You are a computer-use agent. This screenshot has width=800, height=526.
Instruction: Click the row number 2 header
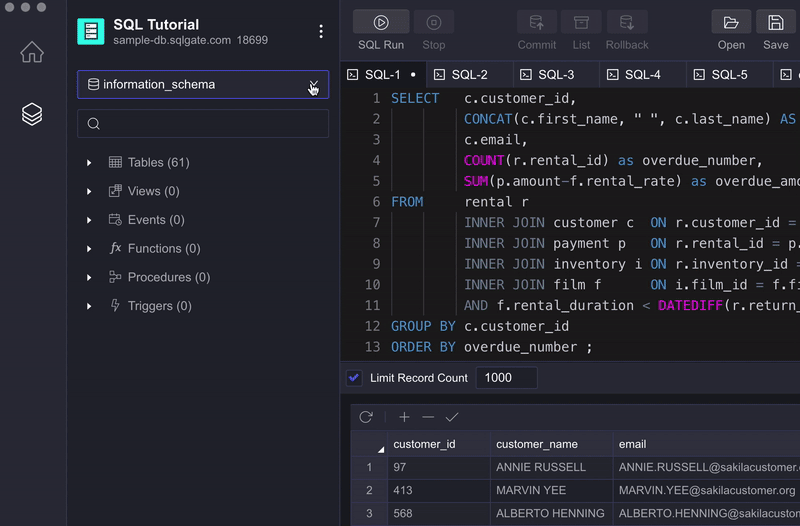pyautogui.click(x=369, y=490)
